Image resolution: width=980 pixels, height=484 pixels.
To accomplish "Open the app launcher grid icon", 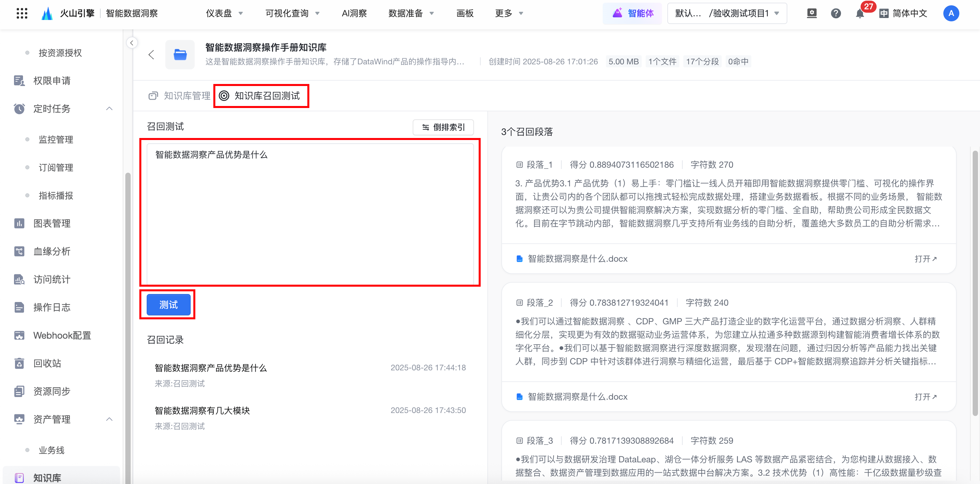I will 22,13.
